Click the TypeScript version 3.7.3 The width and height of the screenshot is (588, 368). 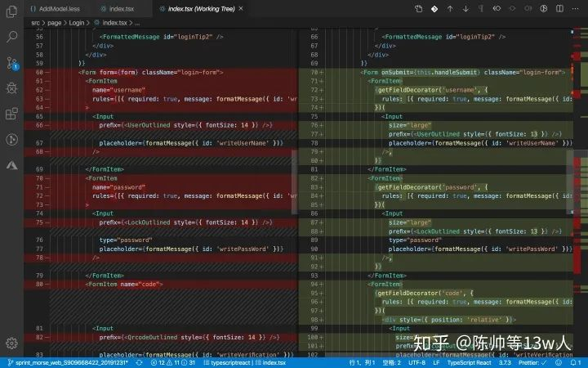pos(506,363)
